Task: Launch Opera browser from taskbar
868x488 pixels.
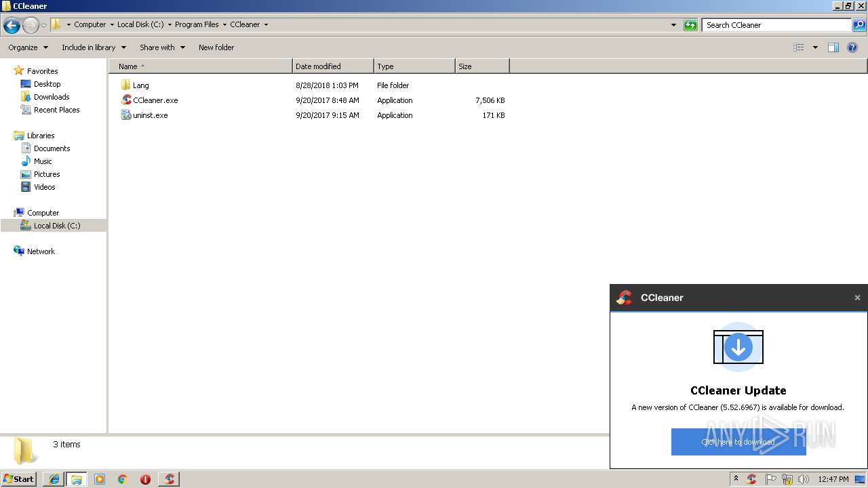Action: [x=145, y=479]
